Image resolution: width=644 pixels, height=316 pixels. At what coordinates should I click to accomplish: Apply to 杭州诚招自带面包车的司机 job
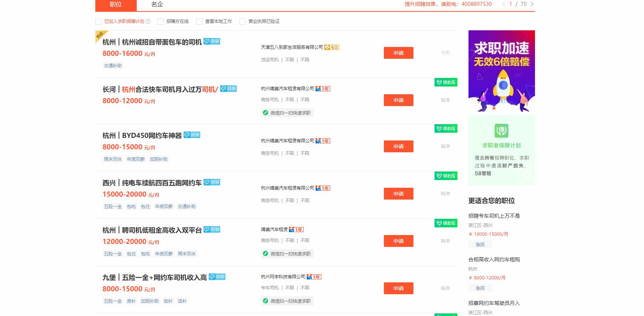coord(398,53)
